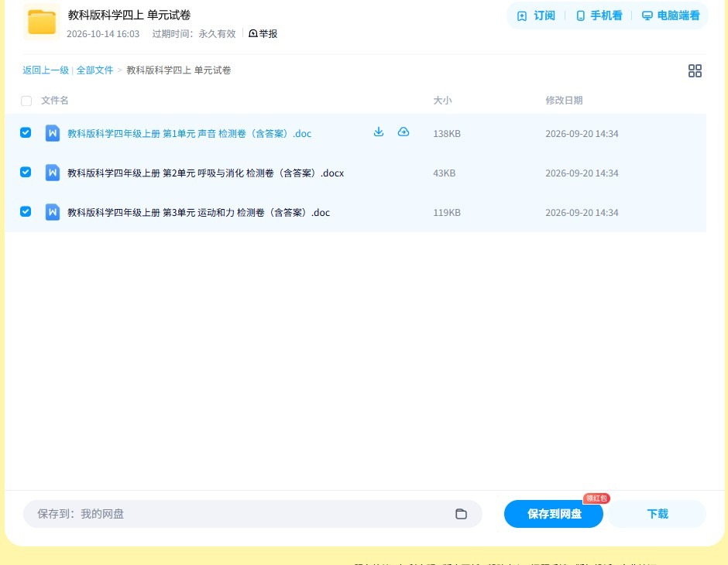Open file 第1单元 声音 检测卷 .doc
Image resolution: width=728 pixels, height=565 pixels.
[x=190, y=134]
